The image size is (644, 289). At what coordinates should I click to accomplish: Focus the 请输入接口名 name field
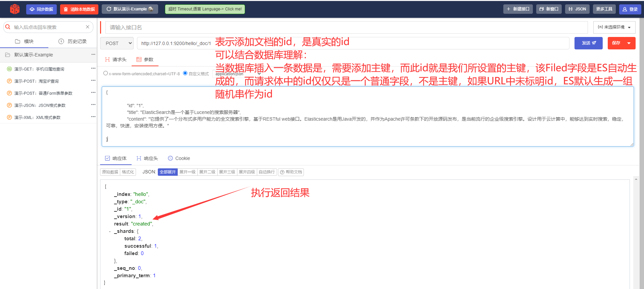click(347, 27)
